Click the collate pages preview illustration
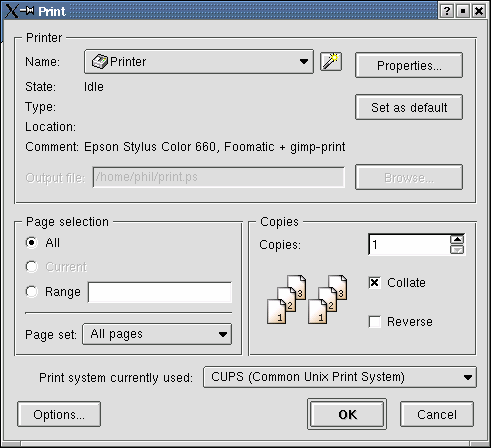Image resolution: width=491 pixels, height=448 pixels. [307, 300]
